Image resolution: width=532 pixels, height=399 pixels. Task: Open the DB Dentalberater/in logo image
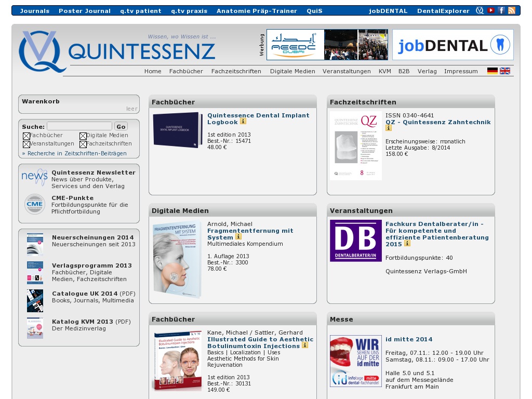tap(355, 241)
